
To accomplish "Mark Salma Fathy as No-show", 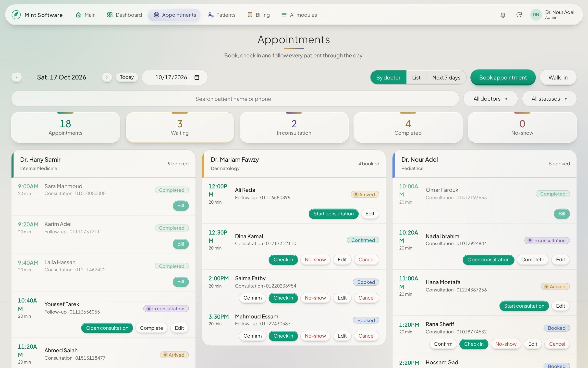I will click(x=315, y=298).
